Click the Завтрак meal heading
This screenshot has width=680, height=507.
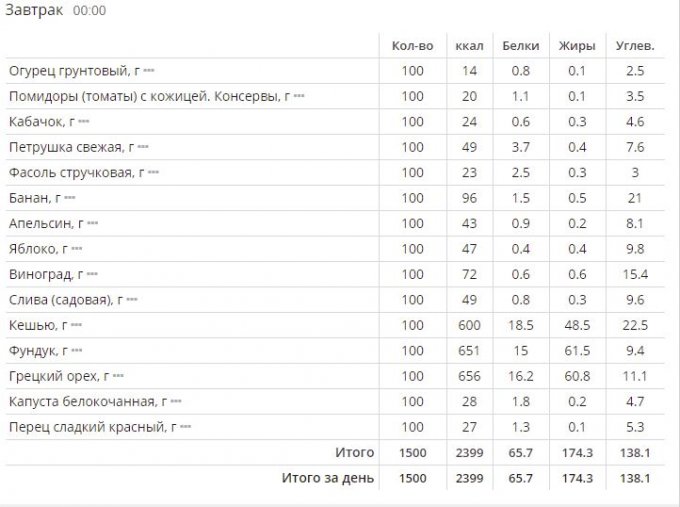pyautogui.click(x=35, y=10)
